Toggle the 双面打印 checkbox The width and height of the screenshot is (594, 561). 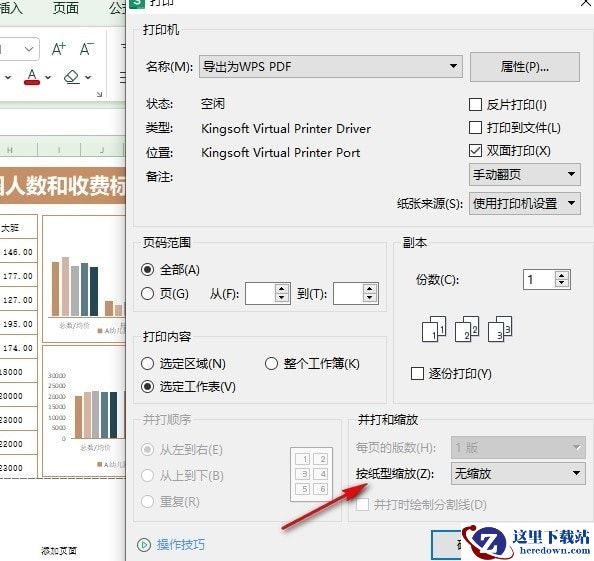pyautogui.click(x=475, y=151)
